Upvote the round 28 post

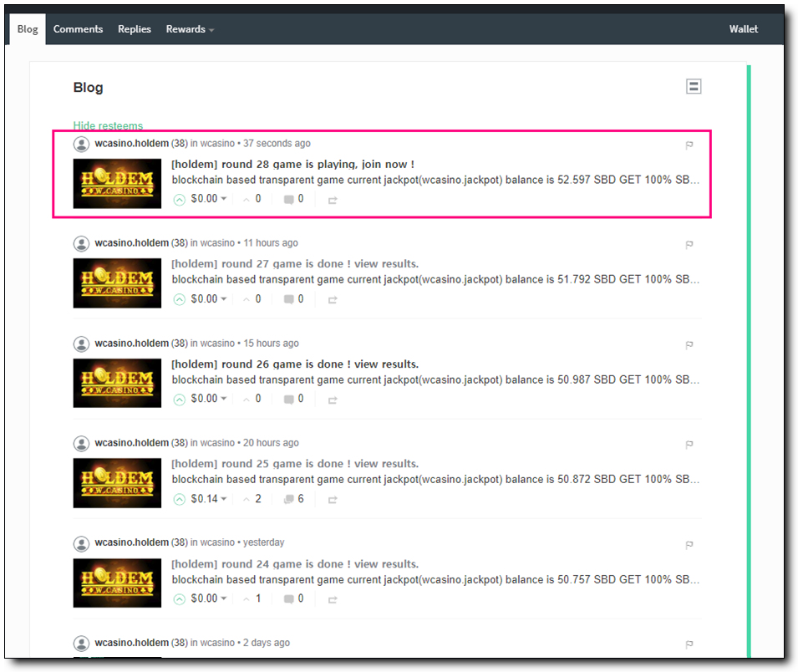pos(179,200)
